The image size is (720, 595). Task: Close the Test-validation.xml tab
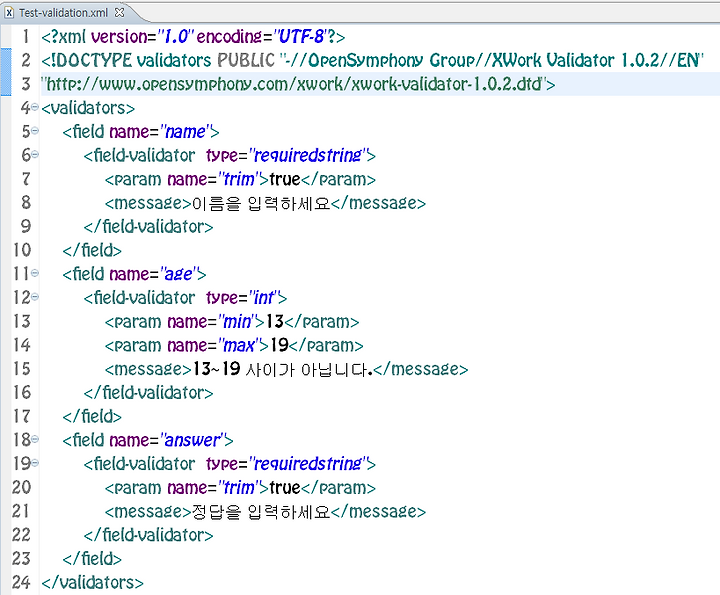(119, 12)
